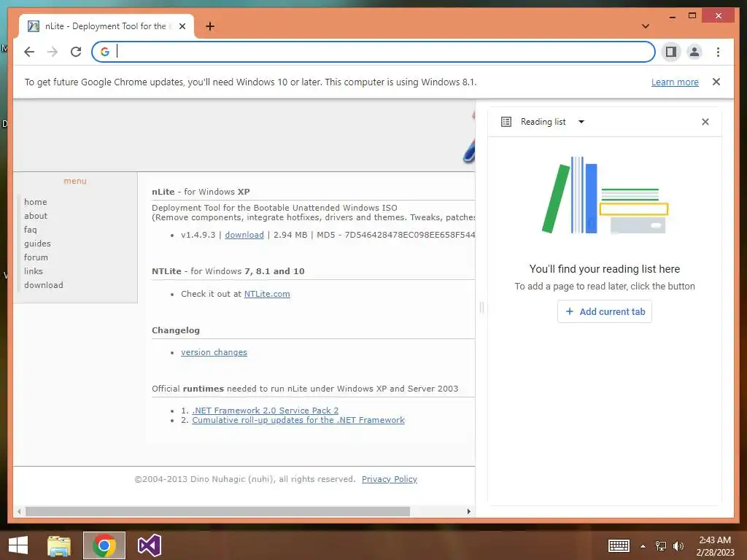Open the guides menu item
Viewport: 747px width, 560px height.
(x=37, y=244)
